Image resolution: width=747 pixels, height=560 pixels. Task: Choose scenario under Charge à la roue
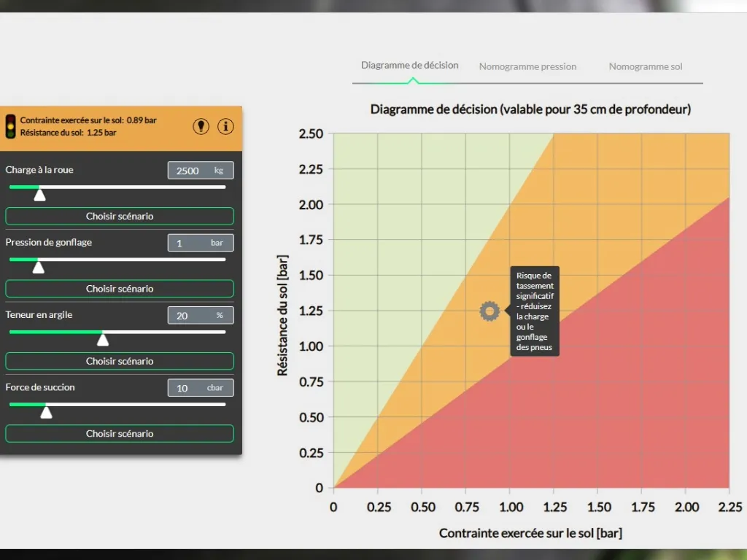click(x=120, y=216)
